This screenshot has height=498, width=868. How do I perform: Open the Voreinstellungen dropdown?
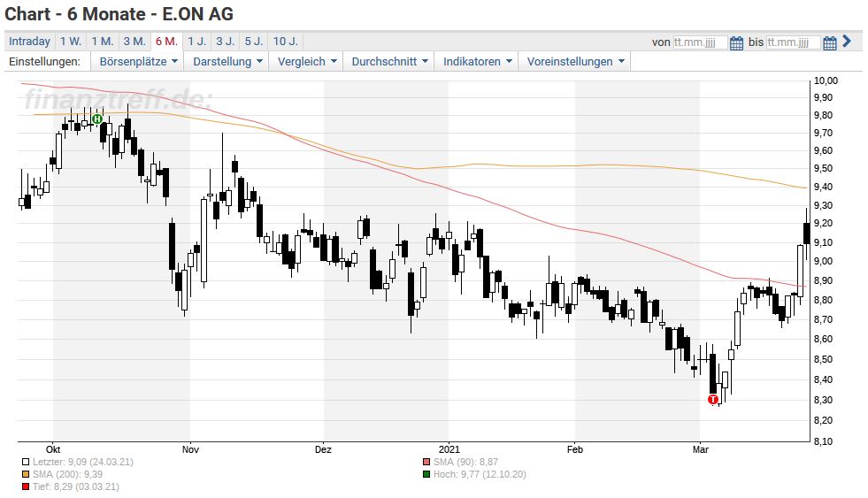click(575, 61)
